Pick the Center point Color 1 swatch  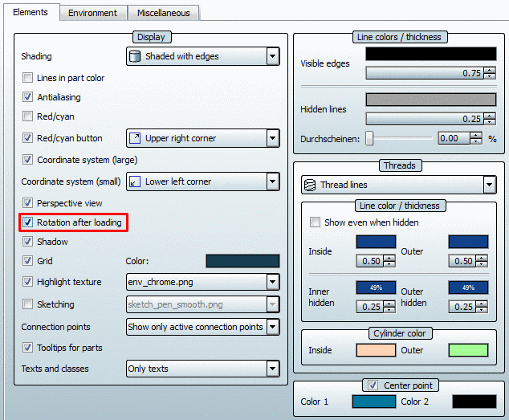click(374, 402)
